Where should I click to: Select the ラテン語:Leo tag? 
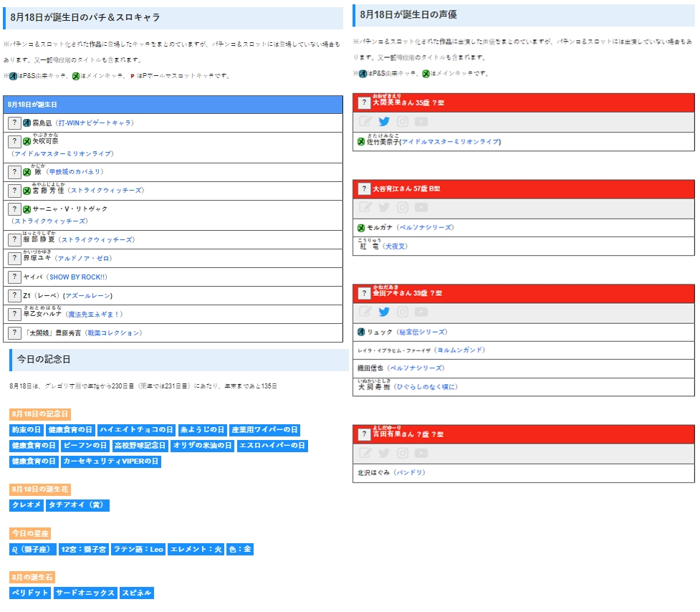(x=138, y=549)
